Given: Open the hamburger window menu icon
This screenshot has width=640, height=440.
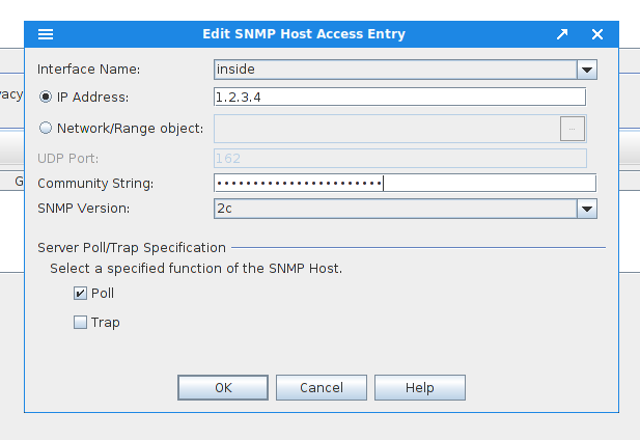Looking at the screenshot, I should (45, 34).
